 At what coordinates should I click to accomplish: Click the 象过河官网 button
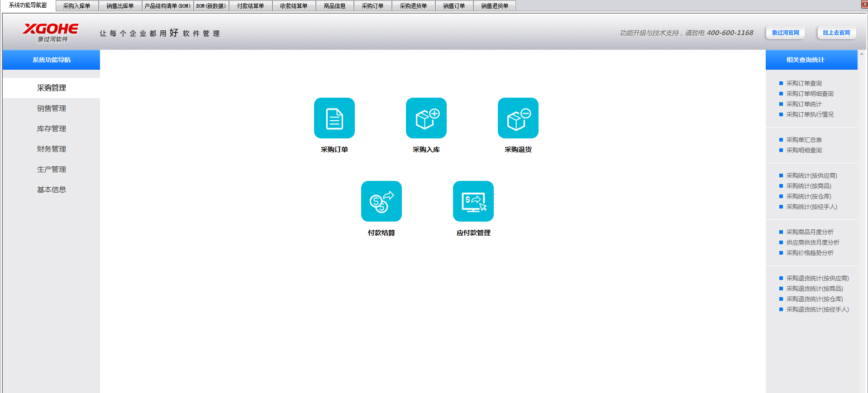click(785, 33)
